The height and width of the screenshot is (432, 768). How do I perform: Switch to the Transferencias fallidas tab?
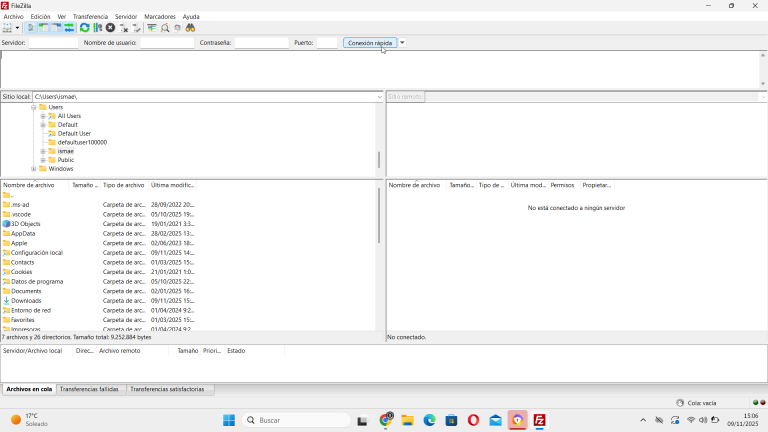89,389
